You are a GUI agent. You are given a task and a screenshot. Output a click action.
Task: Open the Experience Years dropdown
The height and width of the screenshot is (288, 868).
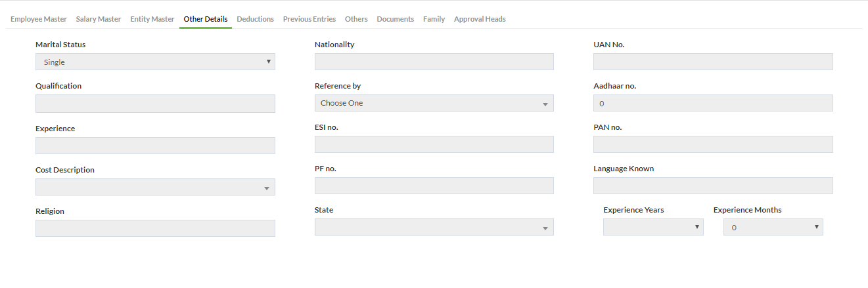[x=653, y=227]
